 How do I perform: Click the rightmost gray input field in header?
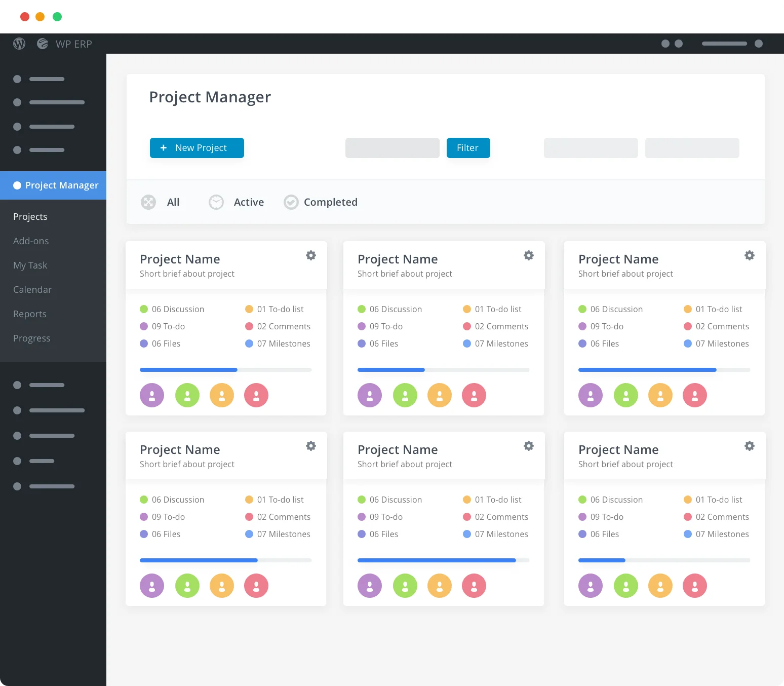point(692,148)
